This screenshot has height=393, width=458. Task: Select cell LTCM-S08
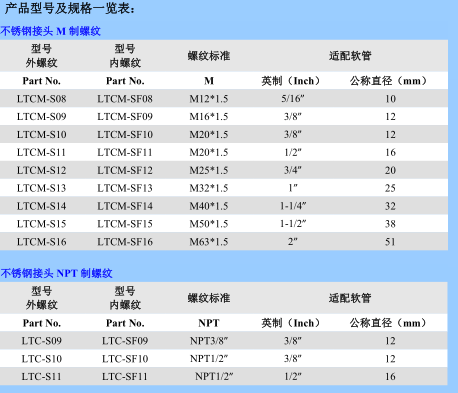point(42,99)
